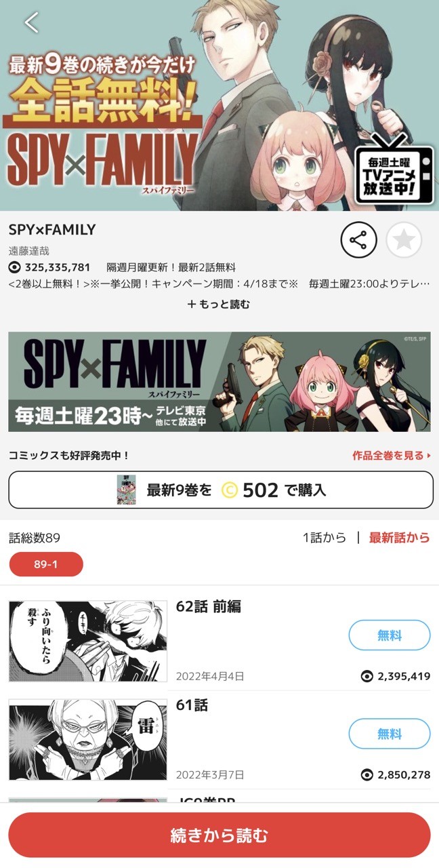Tap the back arrow icon
Viewport: 439px width, 868px height.
click(31, 22)
